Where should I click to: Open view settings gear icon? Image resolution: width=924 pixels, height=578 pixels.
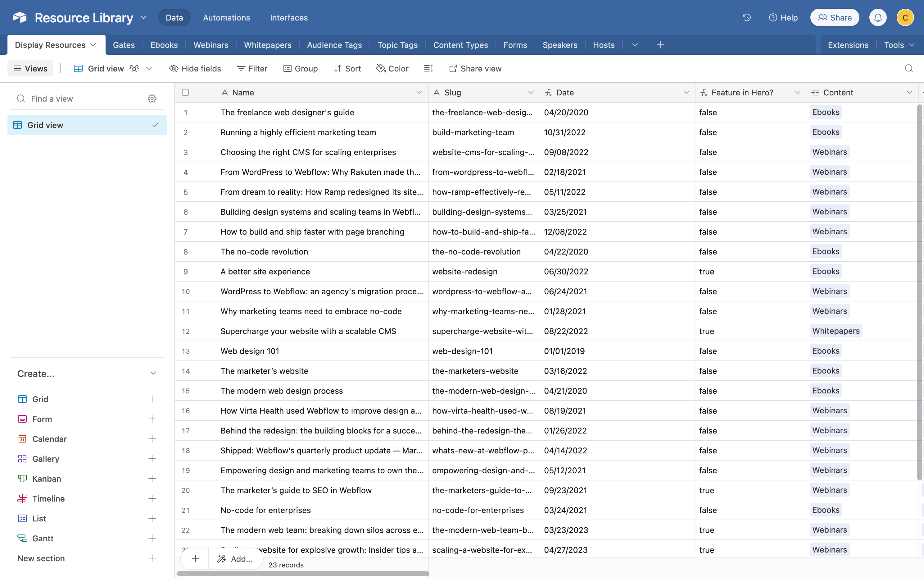pos(152,99)
